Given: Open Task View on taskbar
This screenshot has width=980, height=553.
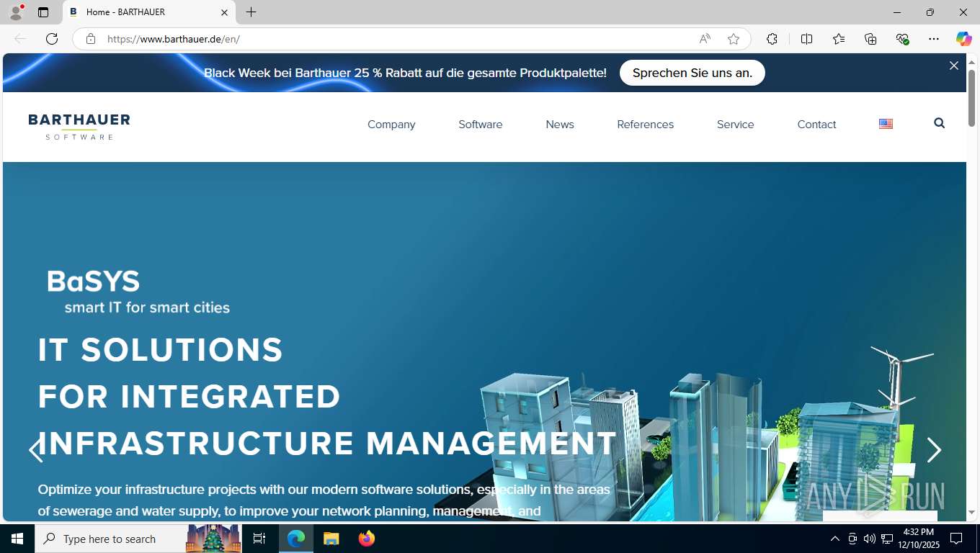Looking at the screenshot, I should point(259,539).
